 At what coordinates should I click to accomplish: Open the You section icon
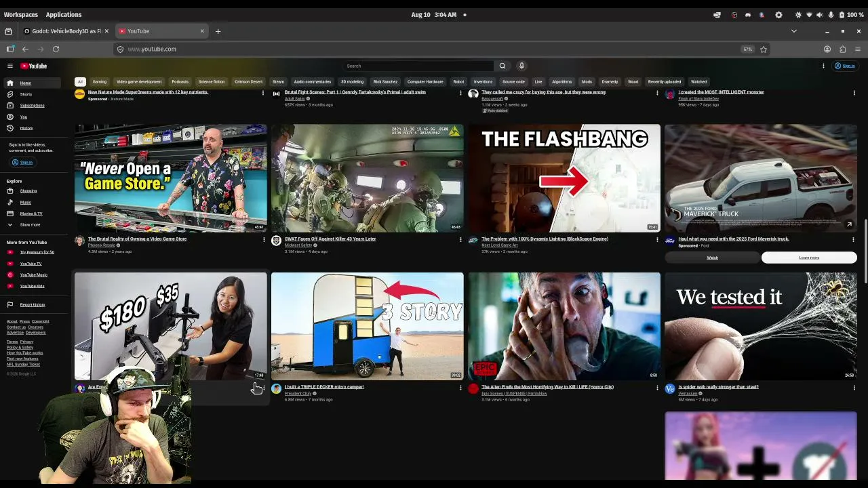coord(10,117)
